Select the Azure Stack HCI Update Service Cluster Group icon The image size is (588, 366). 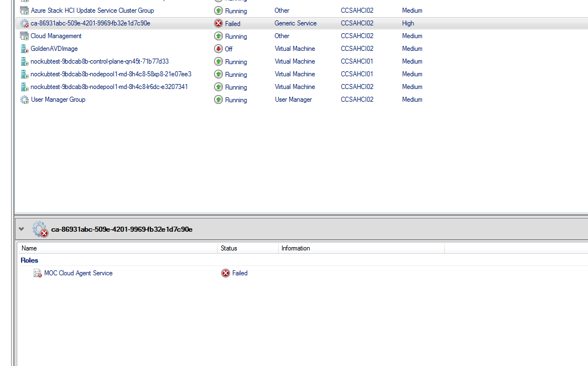[24, 11]
